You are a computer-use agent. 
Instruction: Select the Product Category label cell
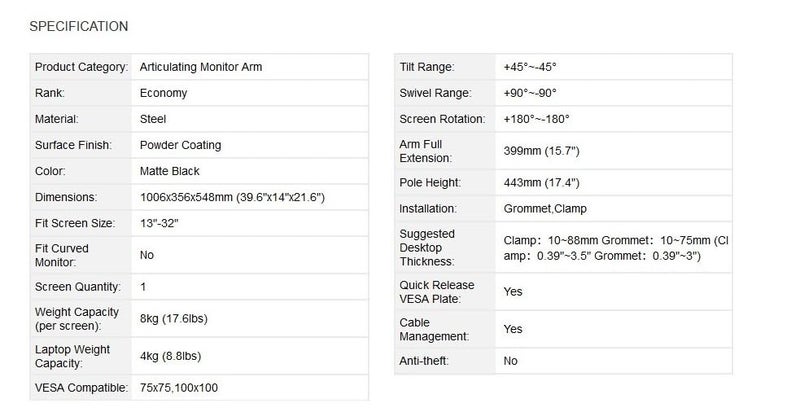(x=81, y=67)
